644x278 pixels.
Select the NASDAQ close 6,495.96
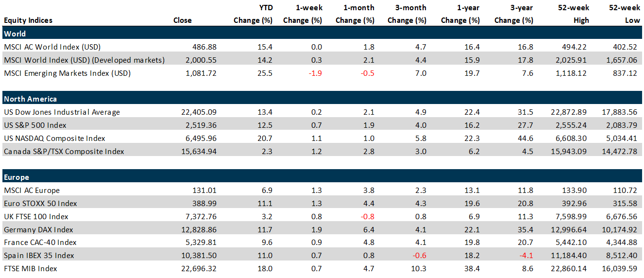click(200, 138)
